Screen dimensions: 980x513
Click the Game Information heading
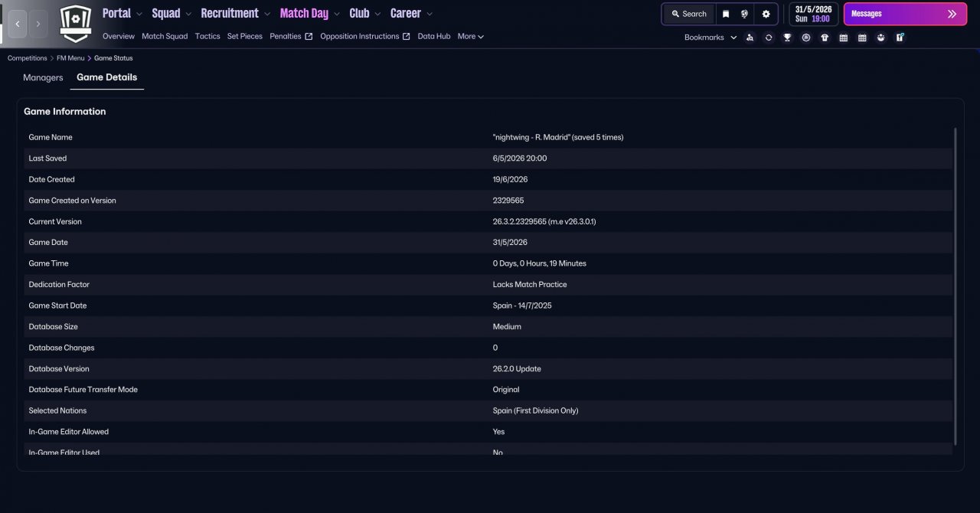[65, 111]
